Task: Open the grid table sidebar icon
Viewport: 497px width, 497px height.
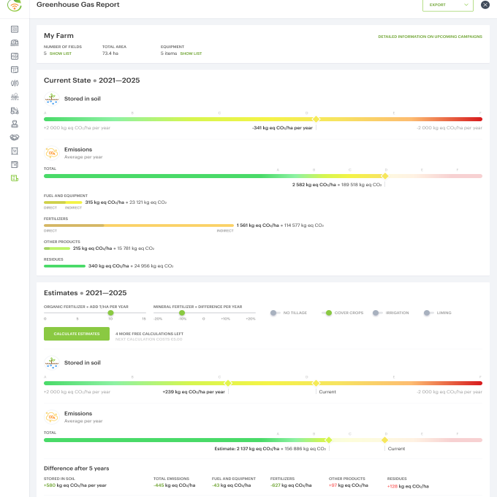Action: pyautogui.click(x=15, y=56)
